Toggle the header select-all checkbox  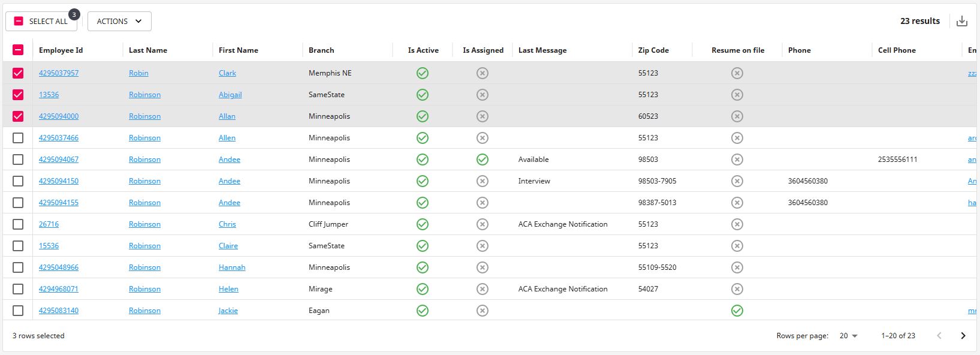[18, 50]
